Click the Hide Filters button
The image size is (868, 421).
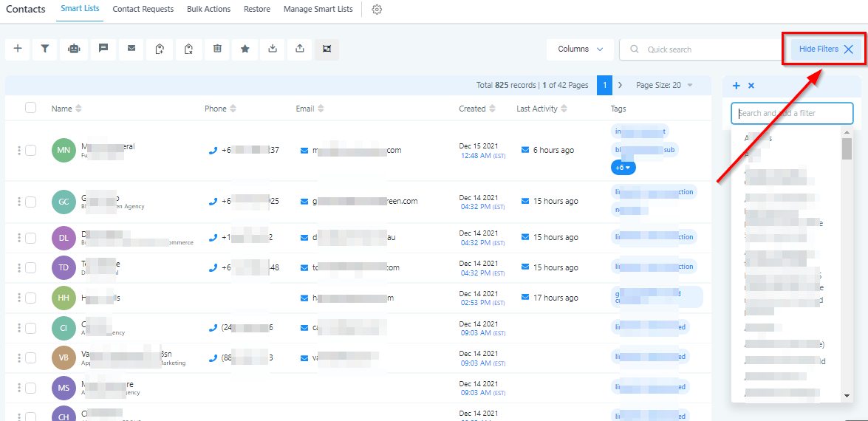(x=825, y=49)
